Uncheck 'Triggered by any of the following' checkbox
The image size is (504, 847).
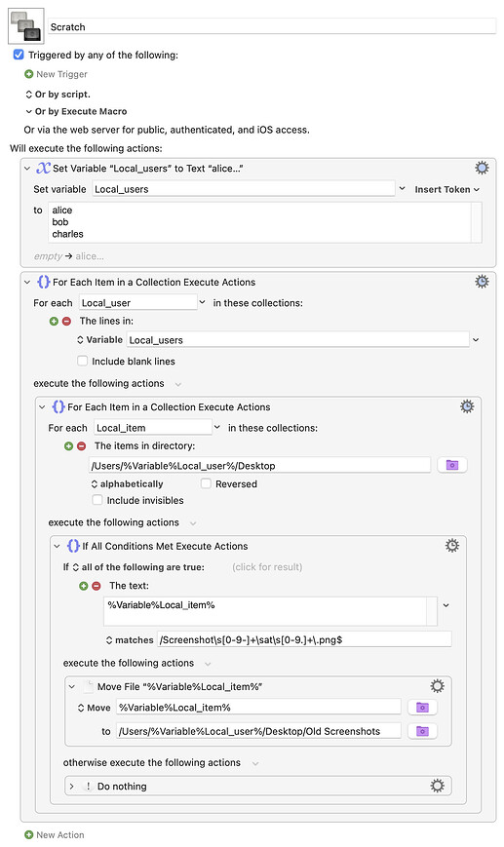pyautogui.click(x=19, y=55)
